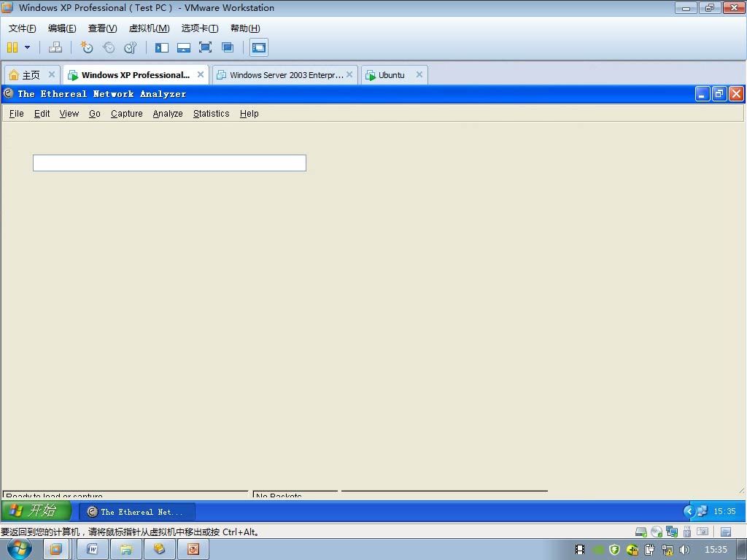Click the empty text field in Ethereal
Screen dimensions: 747x560
point(169,163)
